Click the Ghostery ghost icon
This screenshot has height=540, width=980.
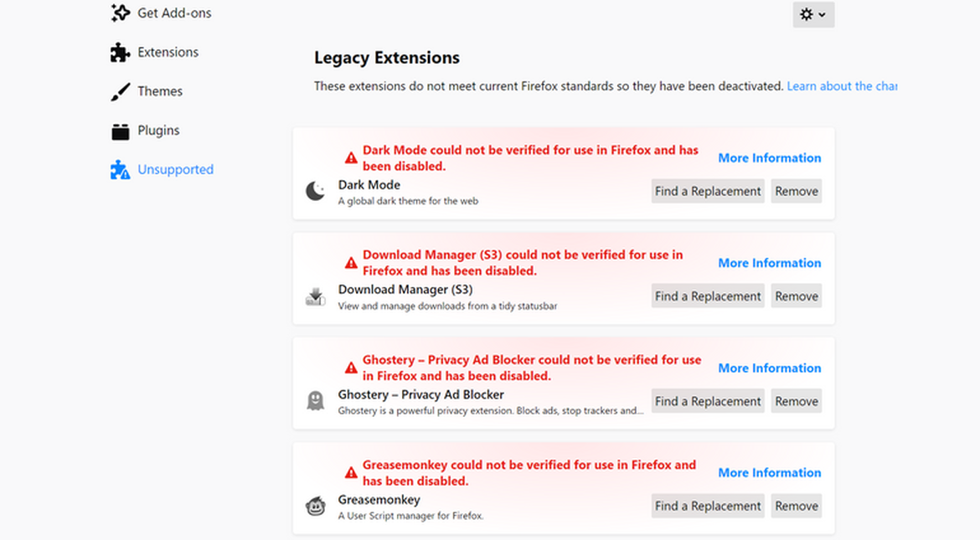pos(315,402)
